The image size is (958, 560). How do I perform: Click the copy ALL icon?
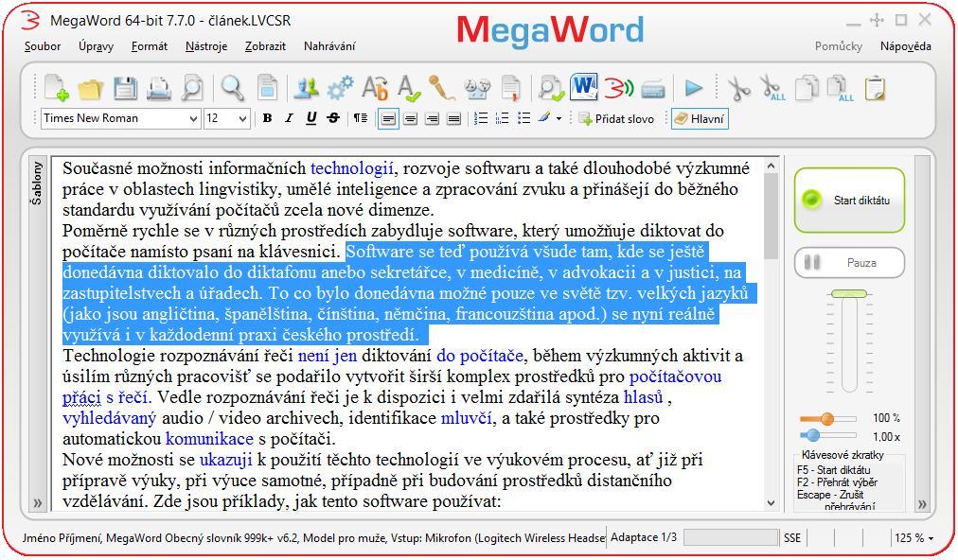[840, 89]
